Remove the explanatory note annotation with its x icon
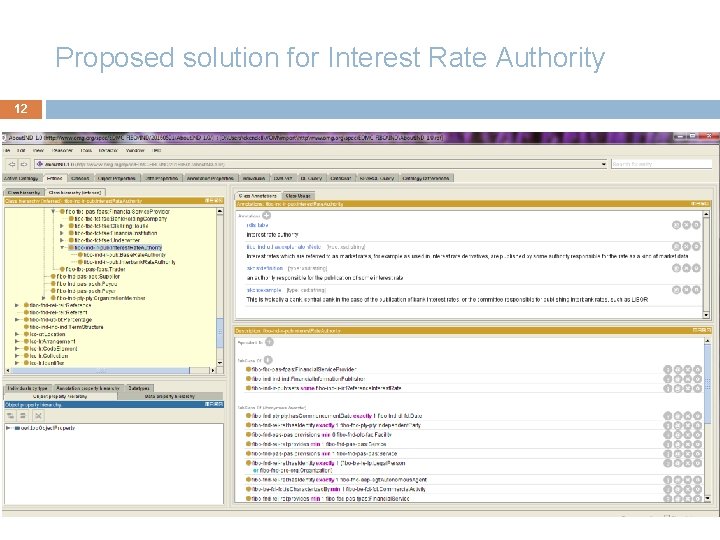Screen dimensions: 720x540 [x=686, y=247]
